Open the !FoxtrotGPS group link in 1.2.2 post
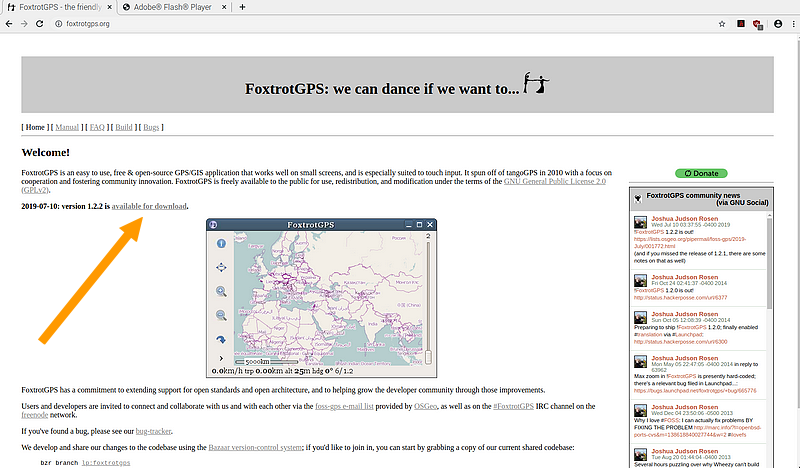Screen dimensions: 800x468 coord(649,232)
